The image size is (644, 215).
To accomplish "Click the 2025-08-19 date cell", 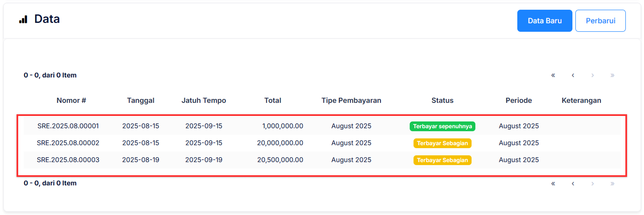I will pyautogui.click(x=141, y=160).
